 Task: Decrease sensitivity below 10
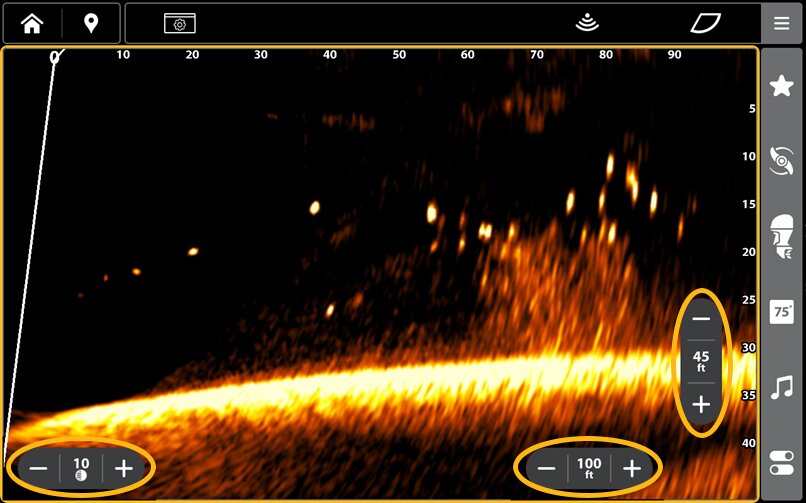pyautogui.click(x=38, y=468)
